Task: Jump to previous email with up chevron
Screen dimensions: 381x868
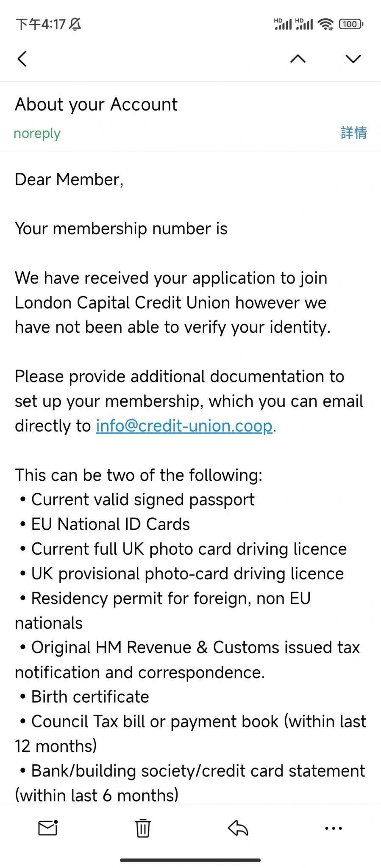Action: pos(298,59)
